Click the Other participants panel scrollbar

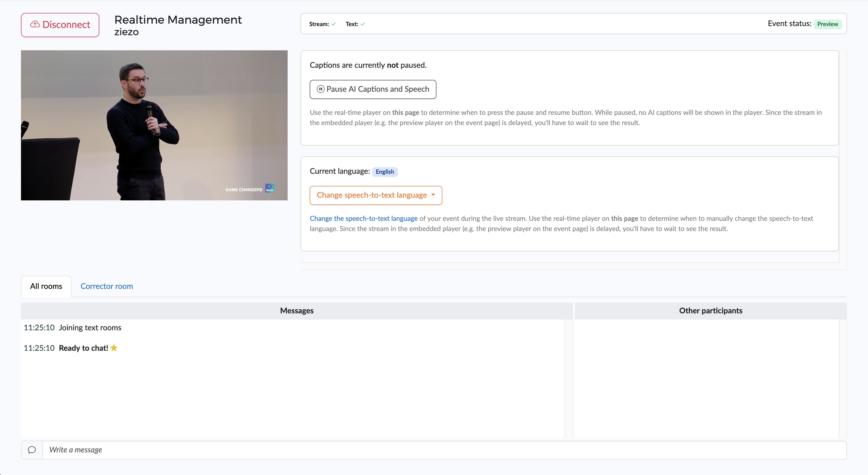842,379
